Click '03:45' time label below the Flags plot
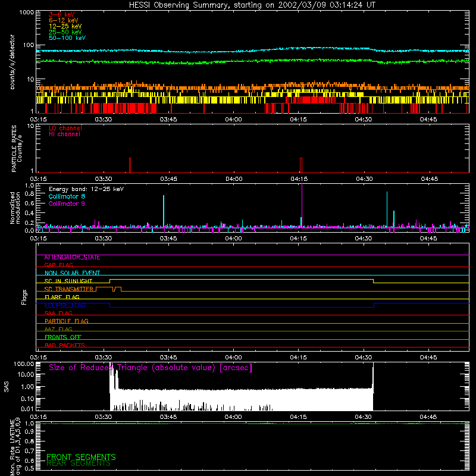Viewport: 476px width, 476px height. point(168,358)
